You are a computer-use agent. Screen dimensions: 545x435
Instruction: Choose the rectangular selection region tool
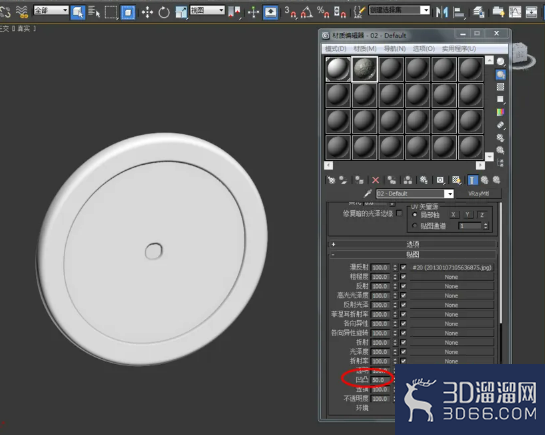coord(111,13)
